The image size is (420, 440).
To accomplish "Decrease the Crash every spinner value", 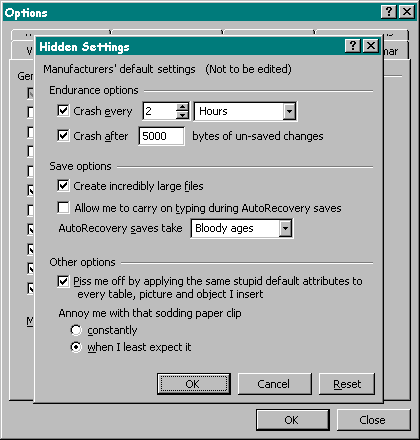I will coord(182,115).
